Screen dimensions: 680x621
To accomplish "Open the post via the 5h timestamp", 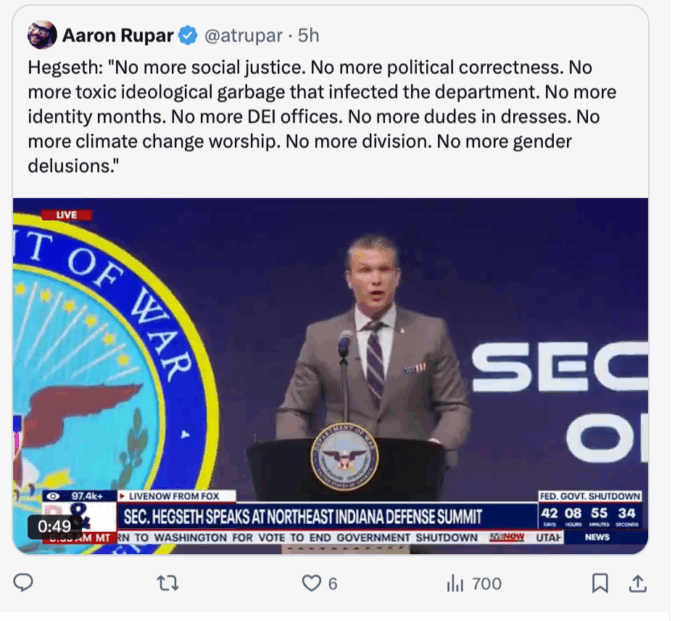I will pos(308,36).
